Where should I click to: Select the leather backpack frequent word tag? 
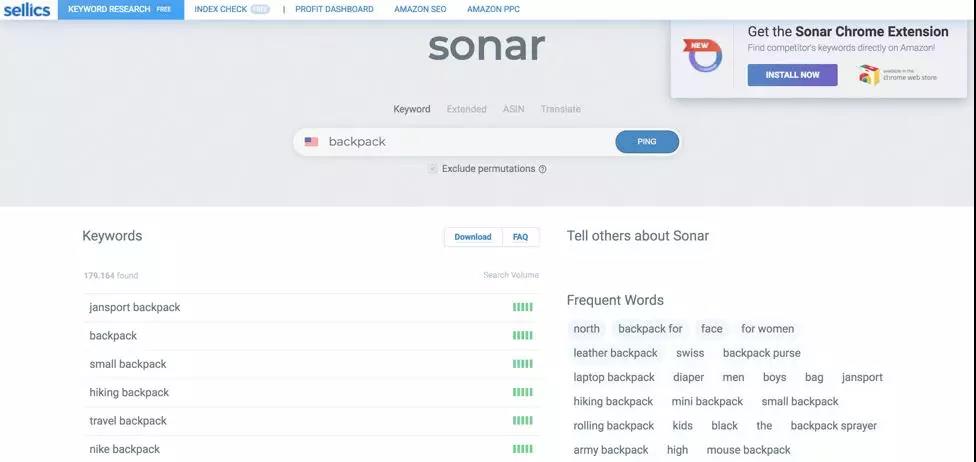point(616,353)
